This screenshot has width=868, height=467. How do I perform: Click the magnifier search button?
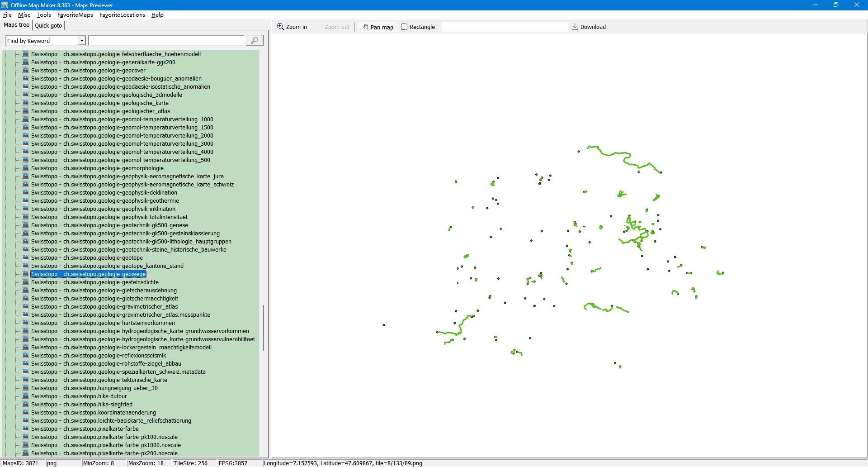coord(254,41)
